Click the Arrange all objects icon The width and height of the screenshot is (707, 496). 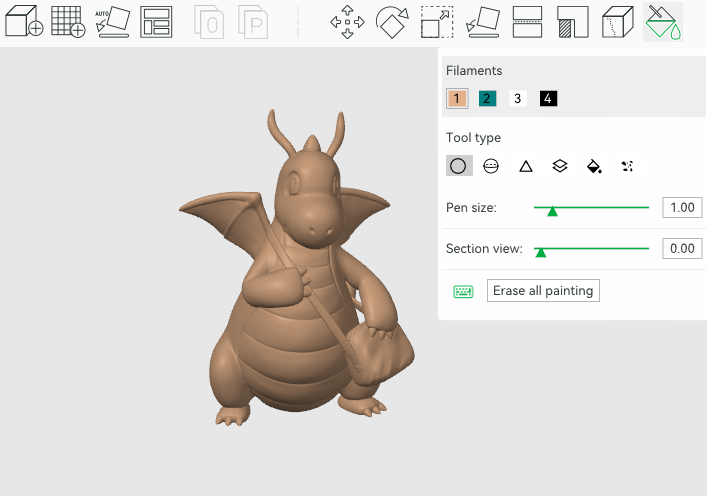pyautogui.click(x=156, y=21)
